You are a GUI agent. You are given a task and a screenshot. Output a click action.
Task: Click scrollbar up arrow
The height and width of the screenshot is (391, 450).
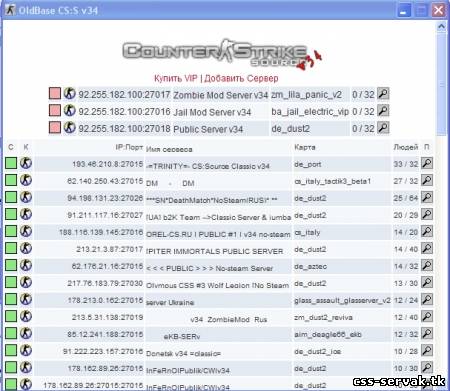coord(441,26)
